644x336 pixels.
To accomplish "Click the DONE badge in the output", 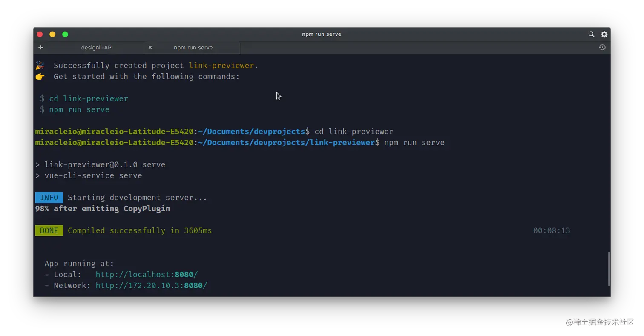I will point(49,230).
